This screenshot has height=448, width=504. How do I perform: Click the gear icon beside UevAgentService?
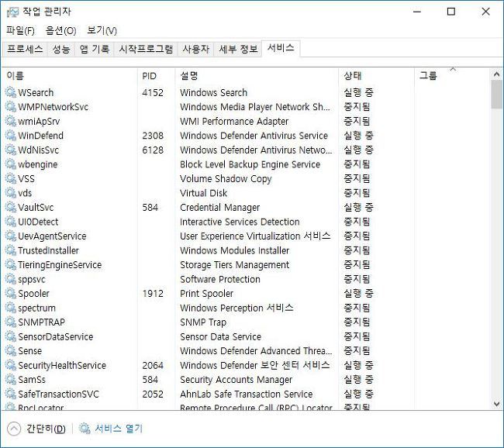(11, 236)
